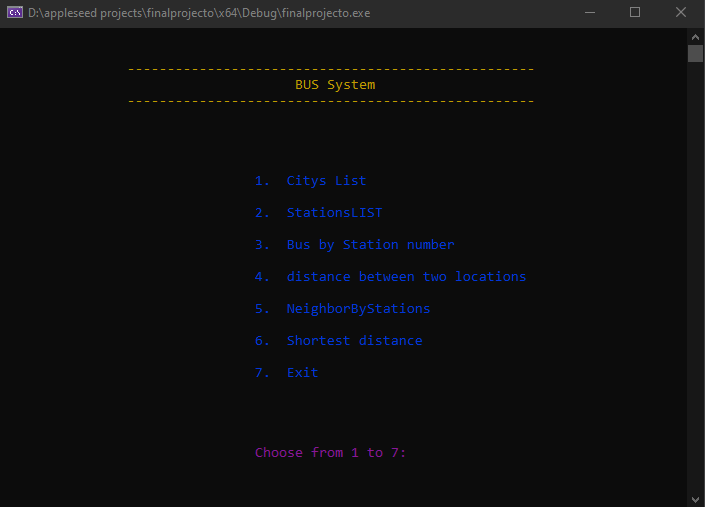Select '3. Bus by Station number' line

[354, 245]
